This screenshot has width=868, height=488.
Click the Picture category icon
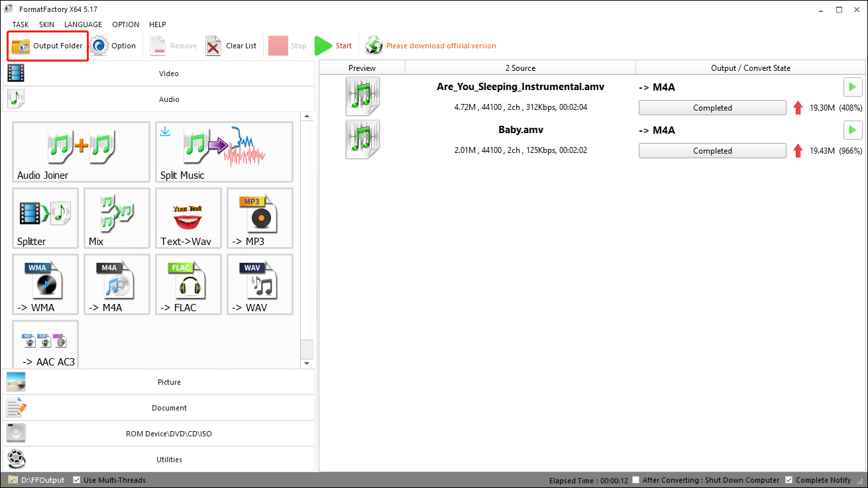16,382
